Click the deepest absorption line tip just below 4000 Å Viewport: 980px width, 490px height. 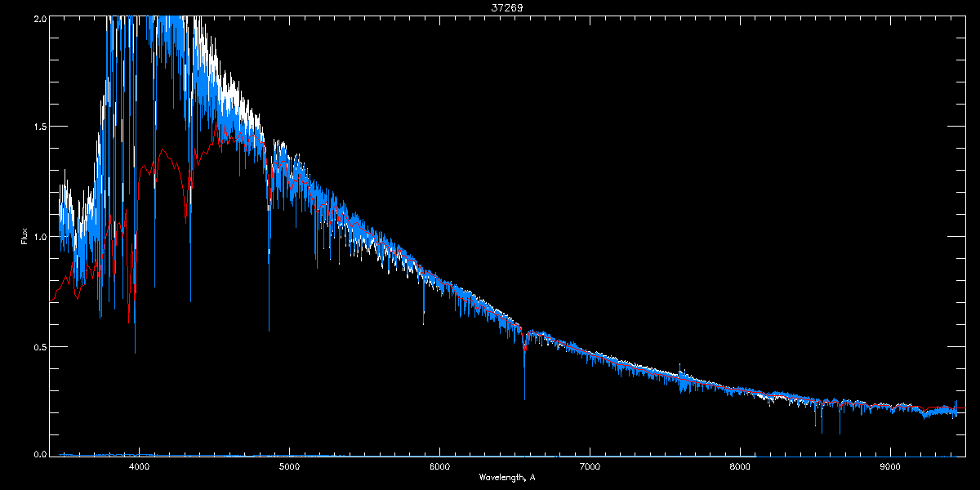pyautogui.click(x=135, y=352)
